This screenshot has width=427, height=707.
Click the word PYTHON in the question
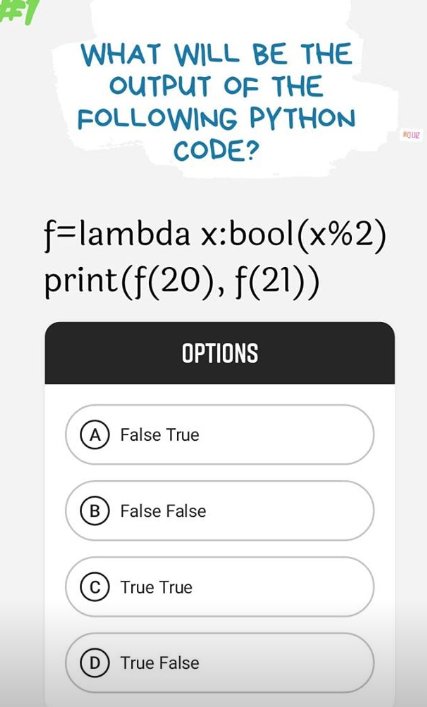tap(303, 119)
